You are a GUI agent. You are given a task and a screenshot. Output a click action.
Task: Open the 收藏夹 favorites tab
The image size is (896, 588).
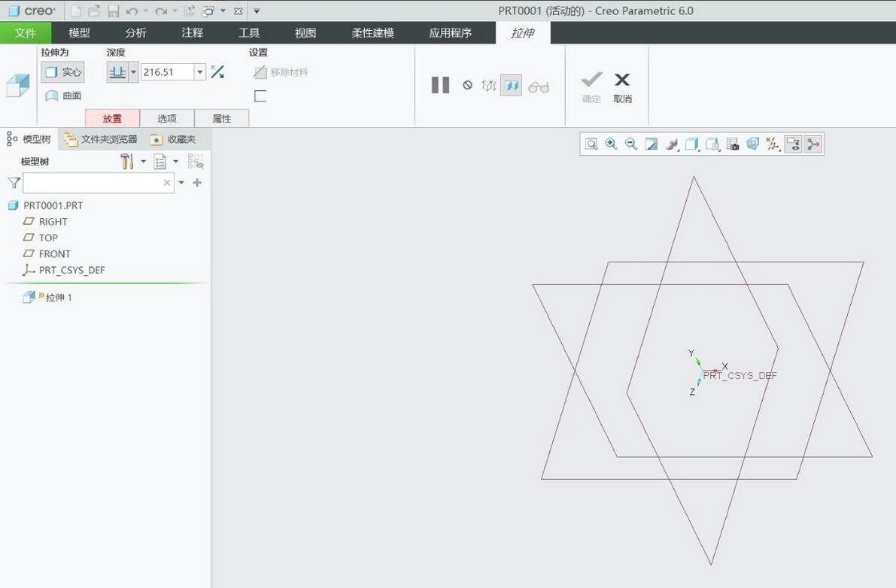click(173, 138)
